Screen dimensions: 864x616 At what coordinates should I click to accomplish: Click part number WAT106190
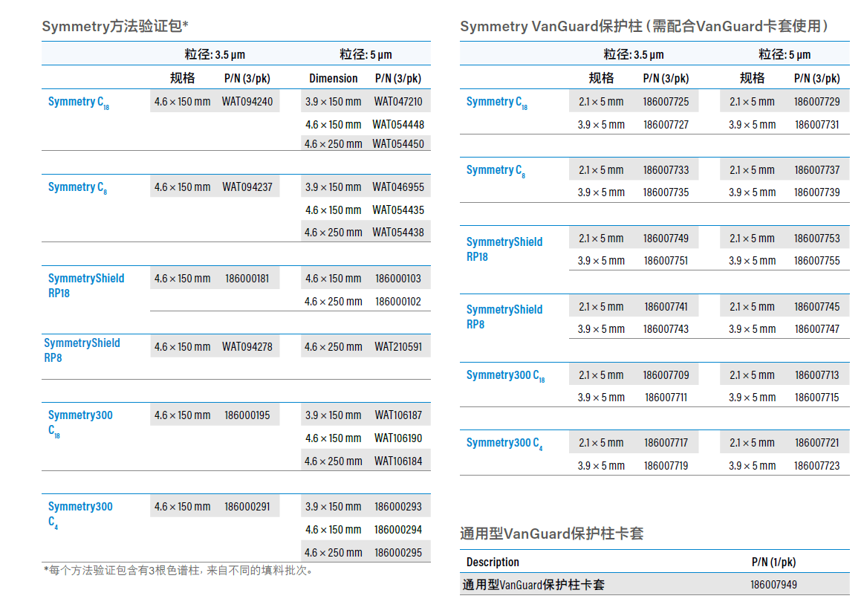click(x=398, y=438)
